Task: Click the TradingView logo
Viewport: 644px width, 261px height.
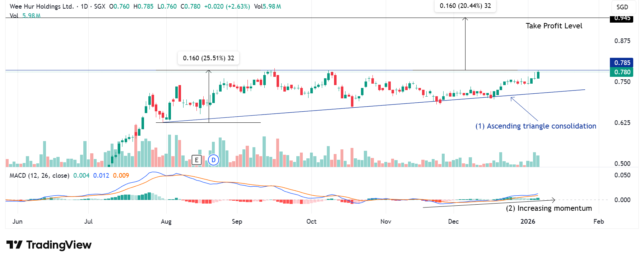Action: [x=49, y=245]
